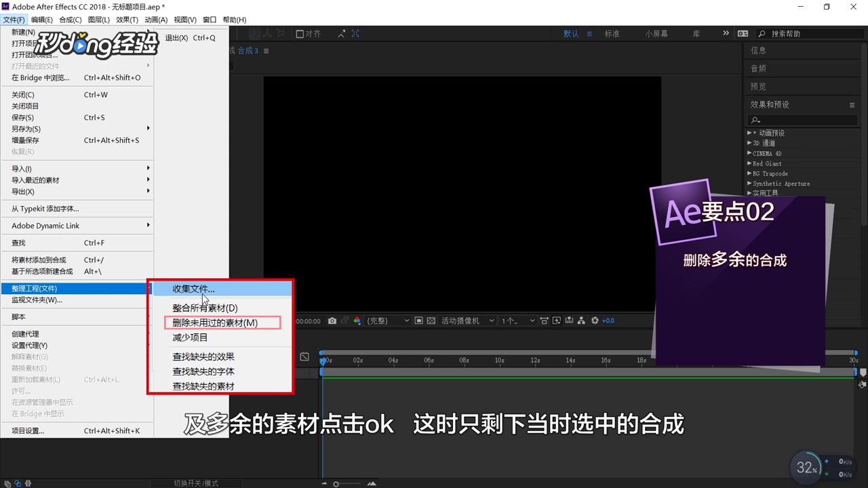The width and height of the screenshot is (868, 488).
Task: Click the zoom-out small mountain icon
Action: (x=324, y=484)
